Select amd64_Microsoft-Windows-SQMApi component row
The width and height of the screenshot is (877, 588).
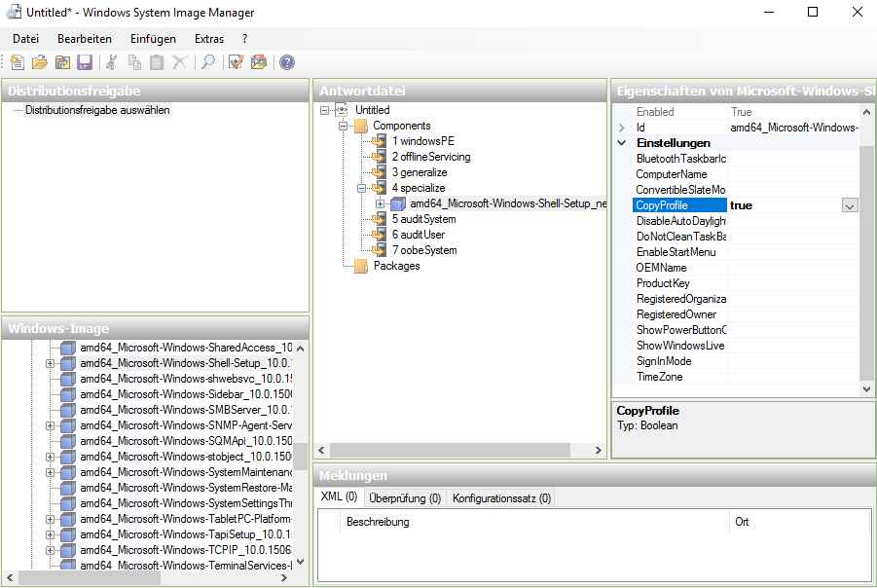coord(186,441)
